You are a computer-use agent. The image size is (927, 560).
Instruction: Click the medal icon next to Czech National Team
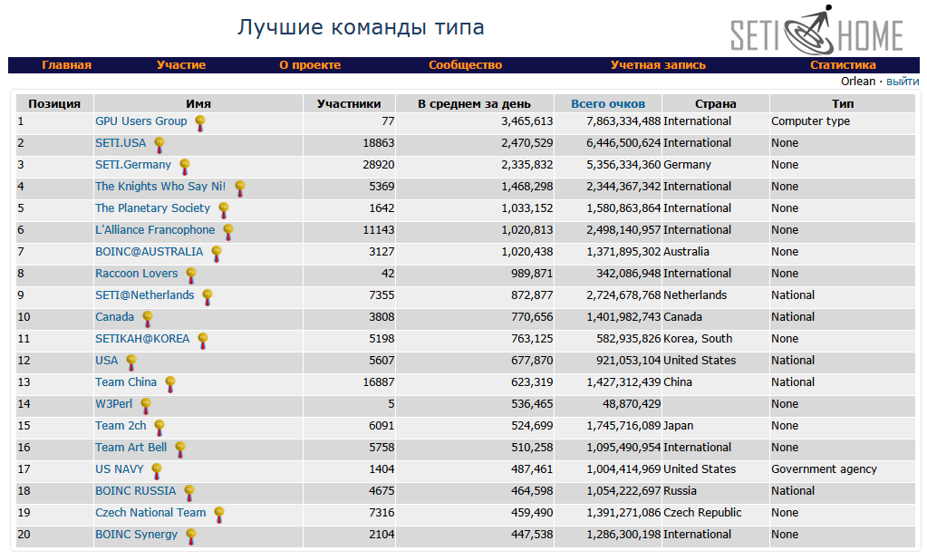pos(219,515)
